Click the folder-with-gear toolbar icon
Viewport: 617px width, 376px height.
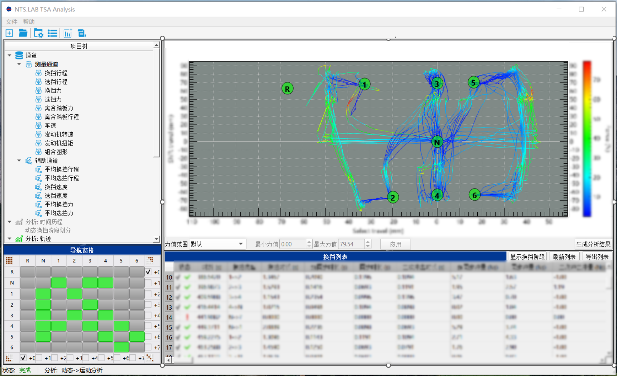(x=38, y=33)
